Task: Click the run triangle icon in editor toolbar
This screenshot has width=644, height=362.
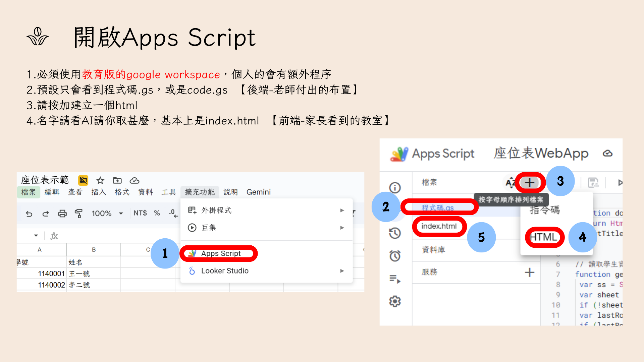Action: (x=620, y=183)
